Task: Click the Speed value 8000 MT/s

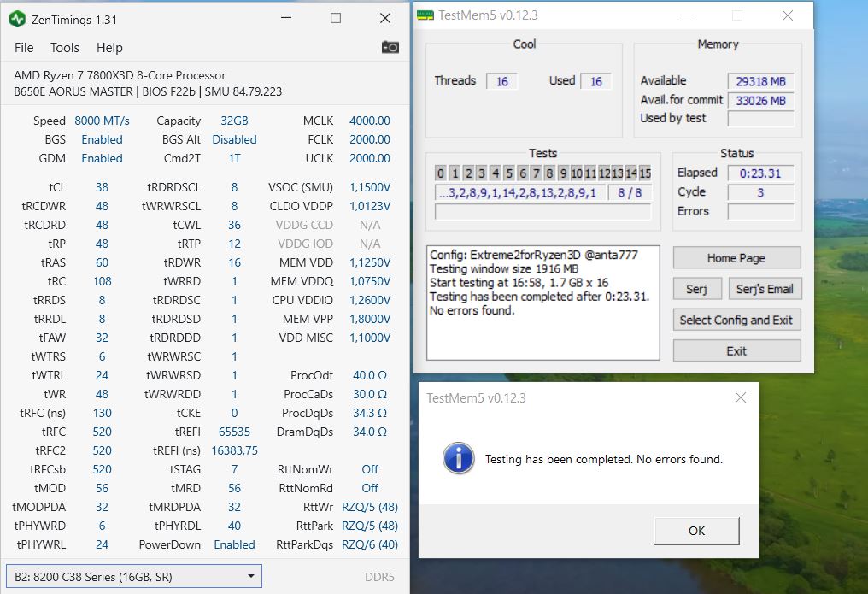Action: click(102, 121)
